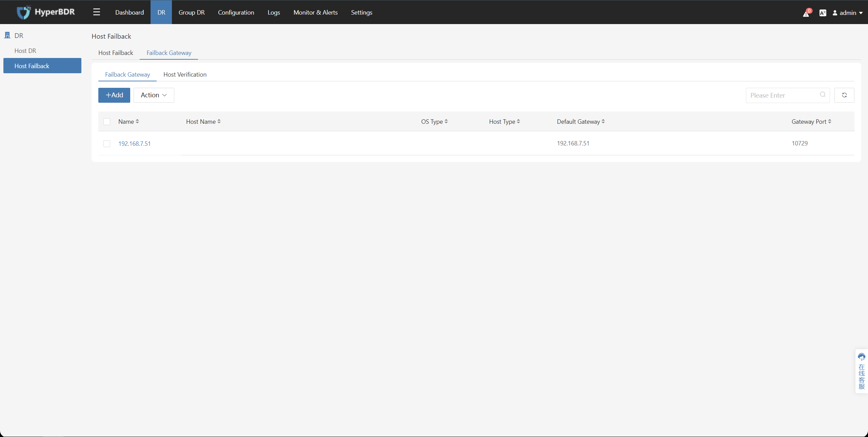Sort by Gateway Port column
Screen dimensions: 868x437
pyautogui.click(x=829, y=121)
